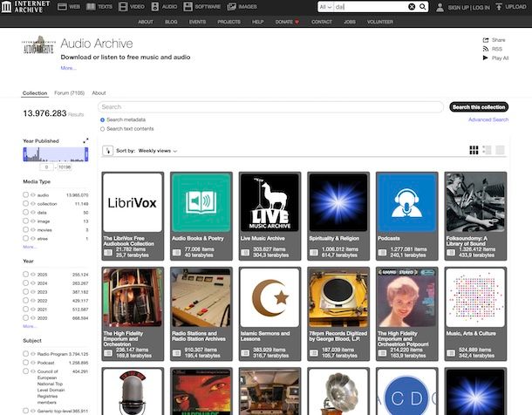This screenshot has height=415, width=532.
Task: Click the Upload arrow icon
Action: 499,6
